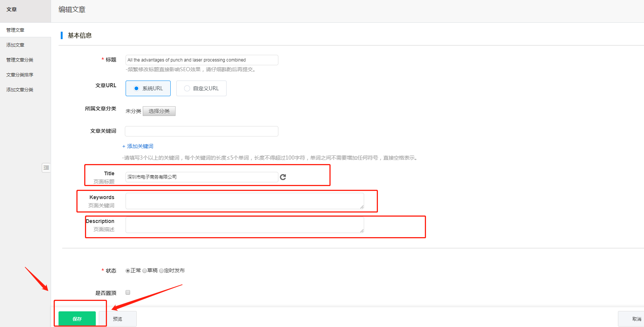Select the 系统URL radio option
This screenshot has height=327, width=644.
click(136, 88)
